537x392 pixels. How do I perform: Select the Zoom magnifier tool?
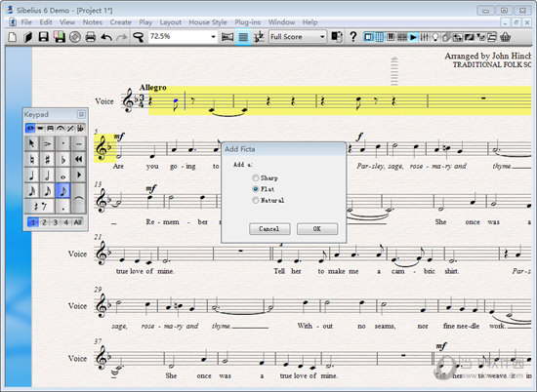tap(138, 37)
